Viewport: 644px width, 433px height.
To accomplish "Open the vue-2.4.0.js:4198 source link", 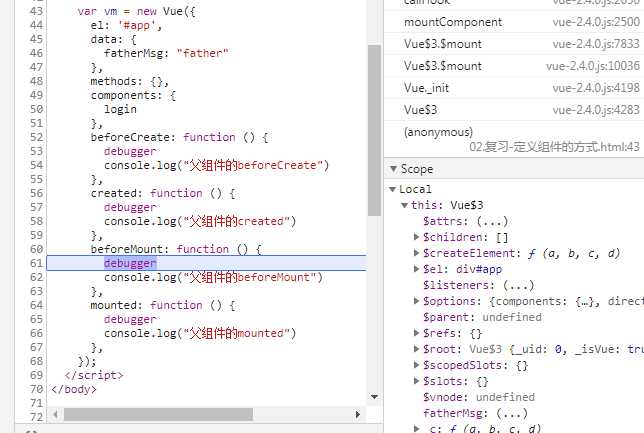I will point(596,88).
